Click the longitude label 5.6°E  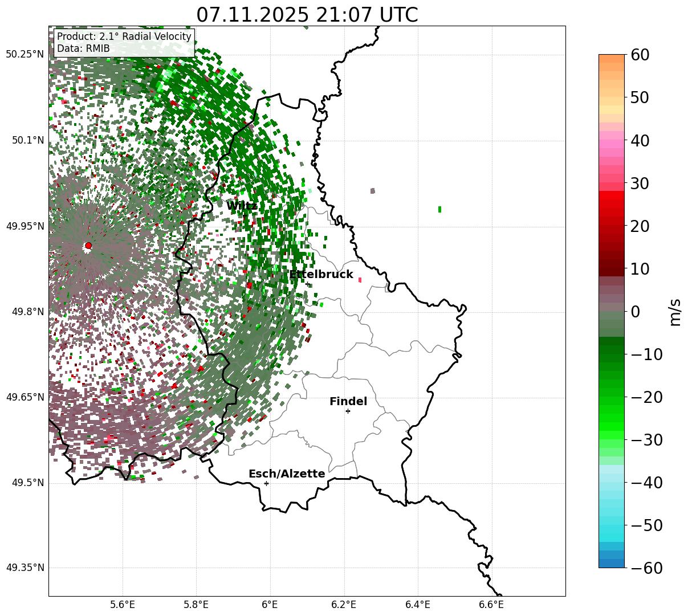tap(123, 605)
